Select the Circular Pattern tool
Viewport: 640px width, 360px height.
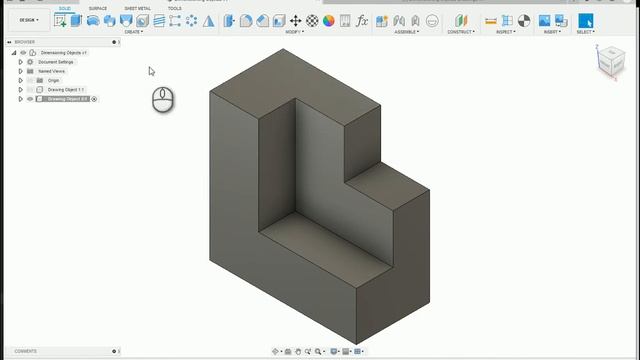(191, 20)
